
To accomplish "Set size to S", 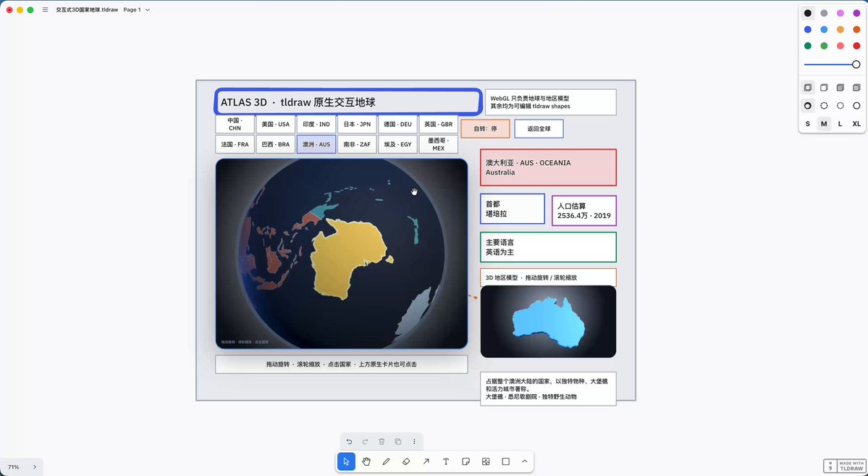I will [x=808, y=124].
